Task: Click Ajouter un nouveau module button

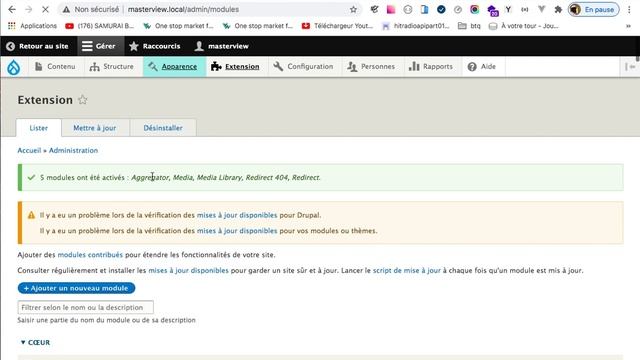Action: coord(76,288)
